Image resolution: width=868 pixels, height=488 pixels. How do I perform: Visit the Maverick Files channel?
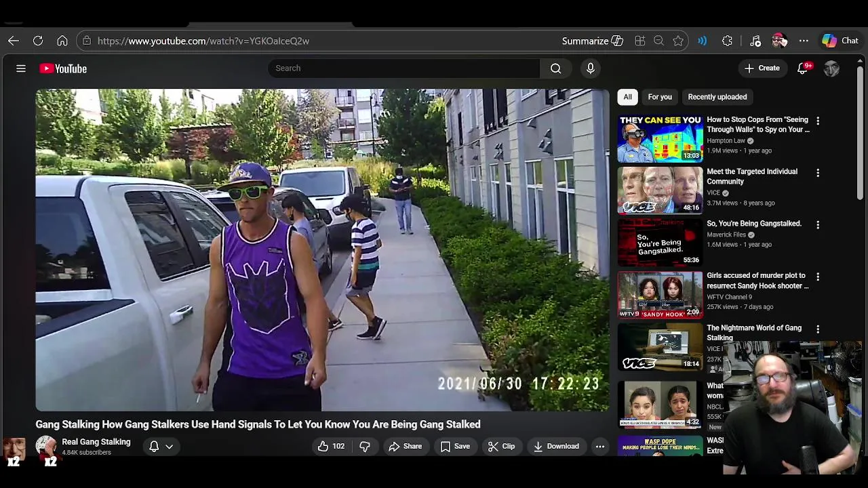tap(726, 235)
